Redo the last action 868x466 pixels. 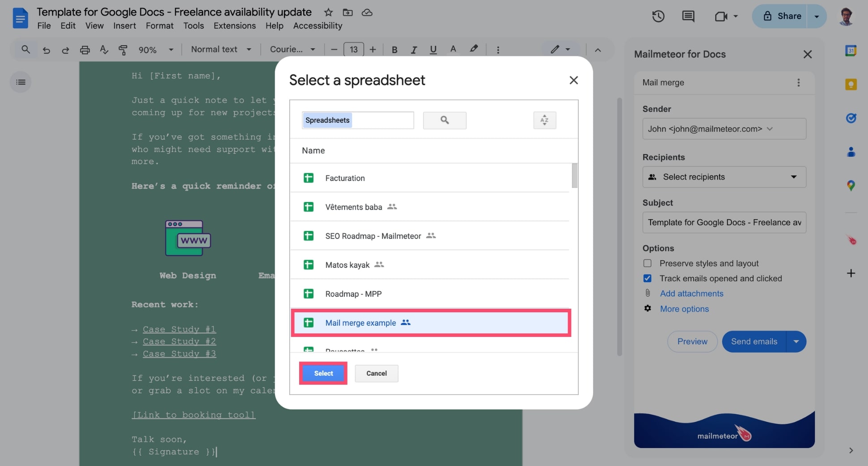pos(65,50)
